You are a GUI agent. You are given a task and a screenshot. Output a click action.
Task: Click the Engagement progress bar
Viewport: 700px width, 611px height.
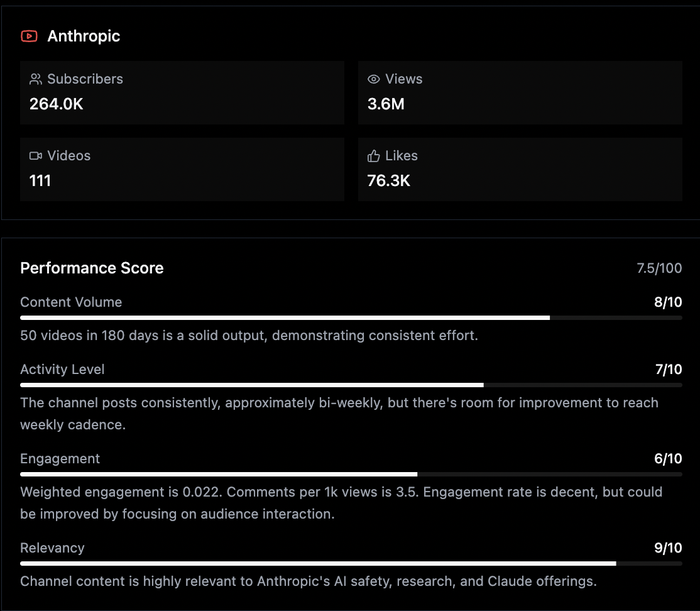pos(351,474)
